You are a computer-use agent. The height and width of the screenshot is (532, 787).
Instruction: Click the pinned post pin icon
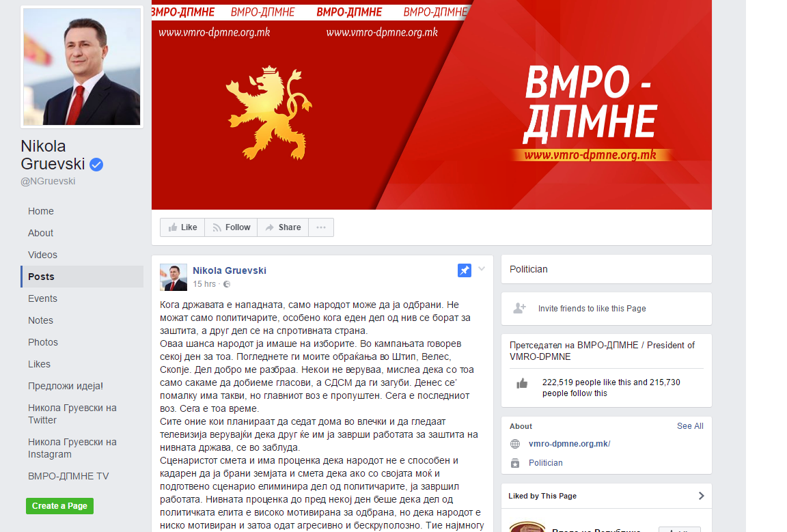[x=465, y=270]
